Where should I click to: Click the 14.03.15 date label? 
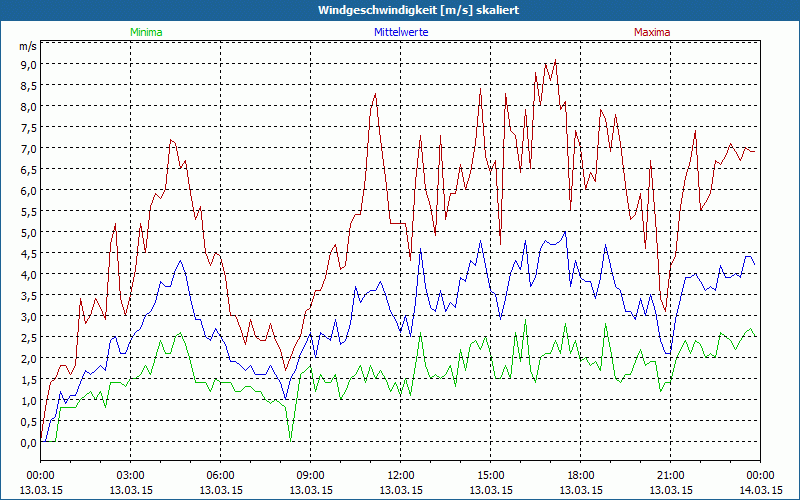click(x=760, y=490)
